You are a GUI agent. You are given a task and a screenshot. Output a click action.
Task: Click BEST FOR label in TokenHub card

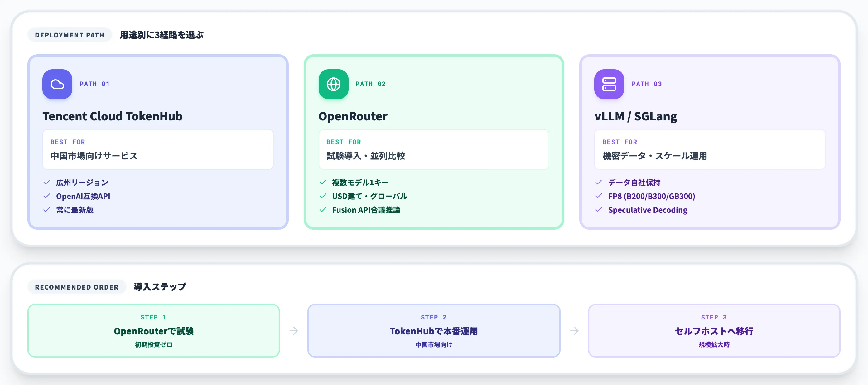pyautogui.click(x=68, y=142)
